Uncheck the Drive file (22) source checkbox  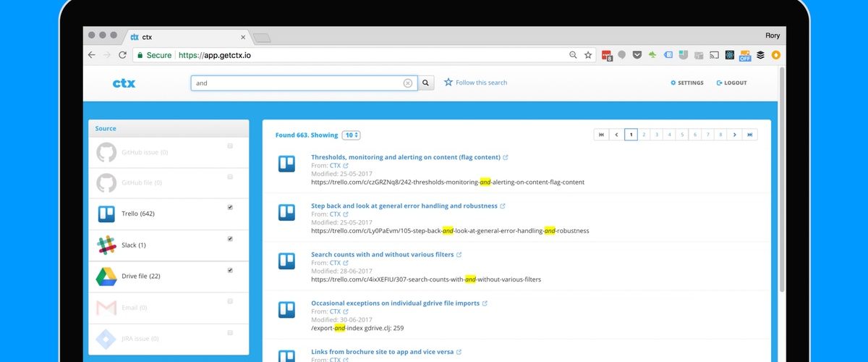tap(230, 270)
